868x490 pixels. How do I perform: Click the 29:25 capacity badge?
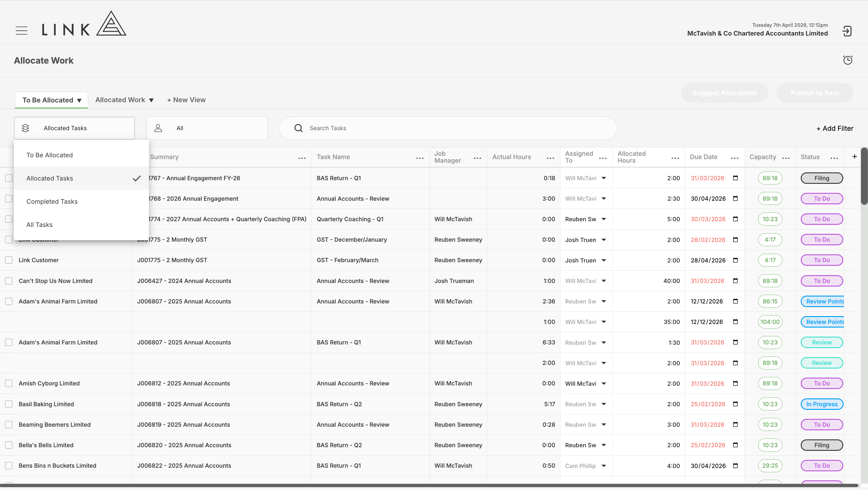(770, 466)
